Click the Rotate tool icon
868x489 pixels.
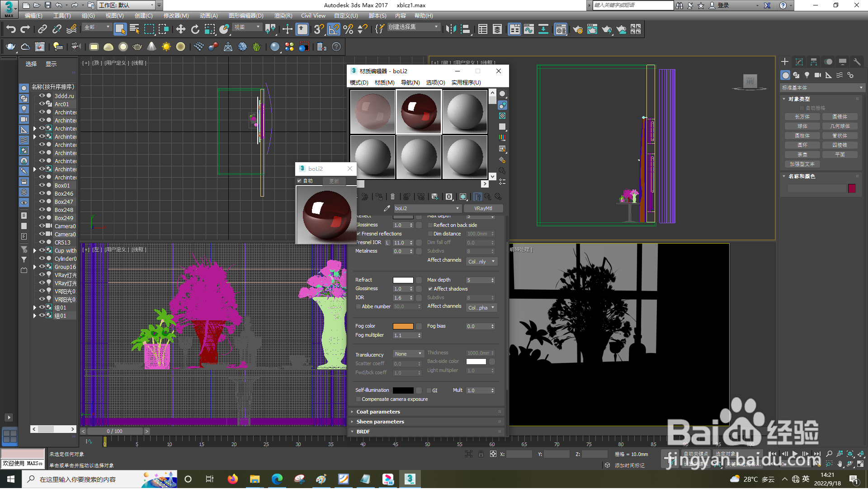point(195,30)
